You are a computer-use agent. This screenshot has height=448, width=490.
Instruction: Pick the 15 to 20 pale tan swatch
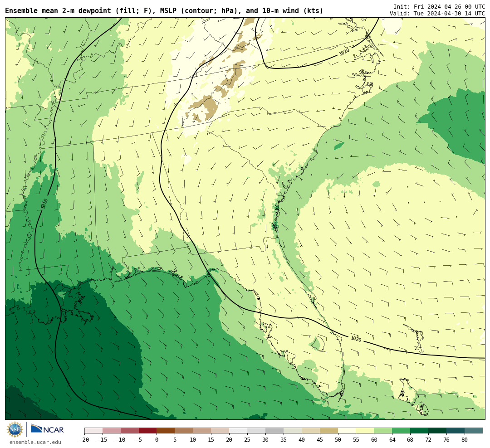click(x=220, y=431)
